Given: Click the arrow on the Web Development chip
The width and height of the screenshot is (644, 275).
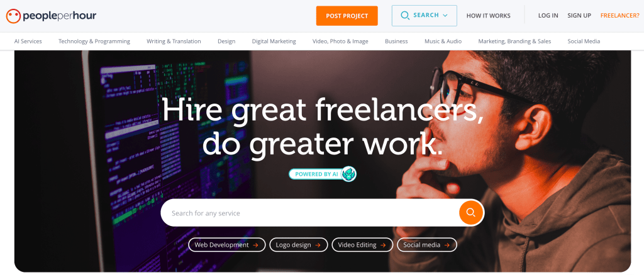Looking at the screenshot, I should coord(256,245).
